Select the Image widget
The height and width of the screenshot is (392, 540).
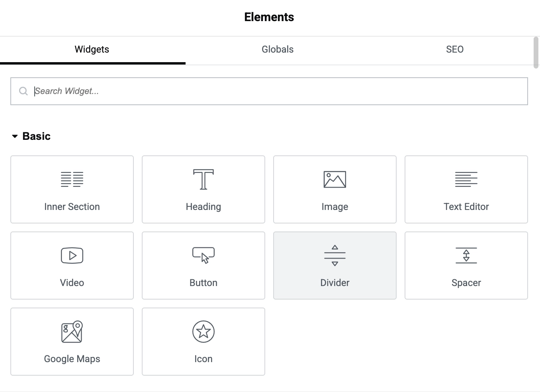click(x=335, y=189)
